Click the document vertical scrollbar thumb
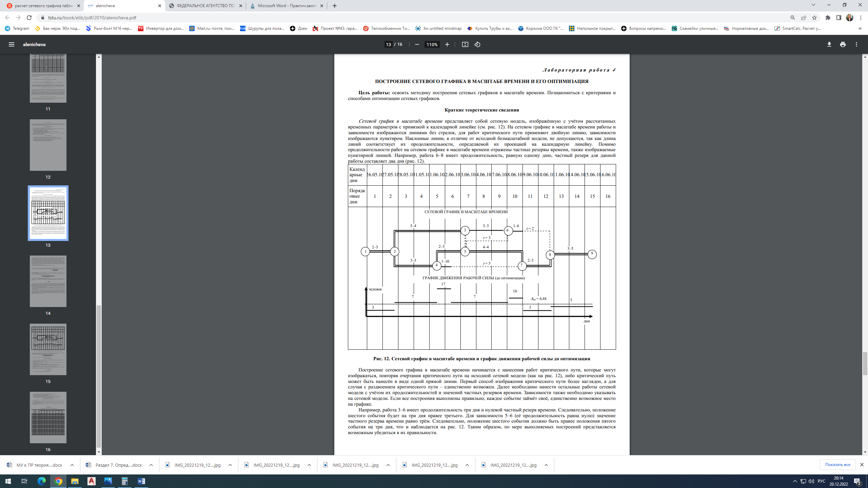The image size is (868, 488). tap(865, 364)
